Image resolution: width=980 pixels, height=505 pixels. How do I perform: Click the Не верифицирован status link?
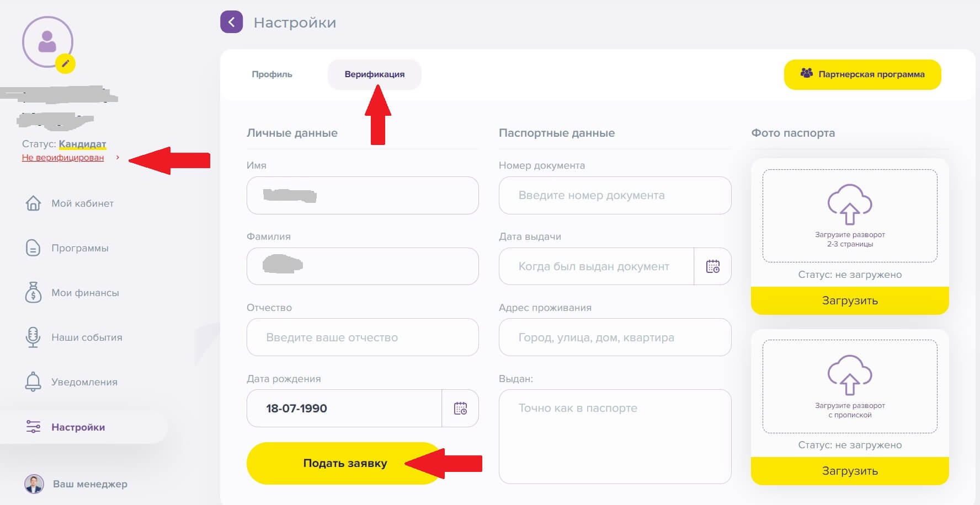63,158
